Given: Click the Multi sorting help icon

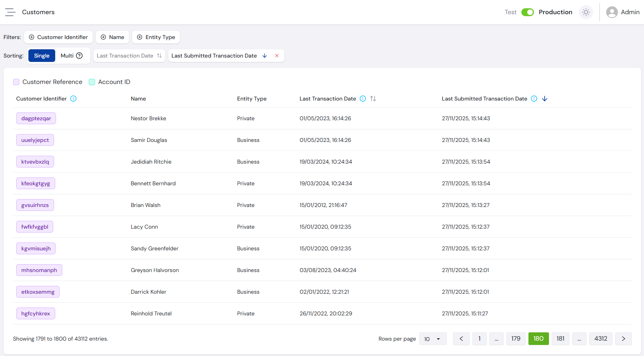Looking at the screenshot, I should click(x=79, y=56).
